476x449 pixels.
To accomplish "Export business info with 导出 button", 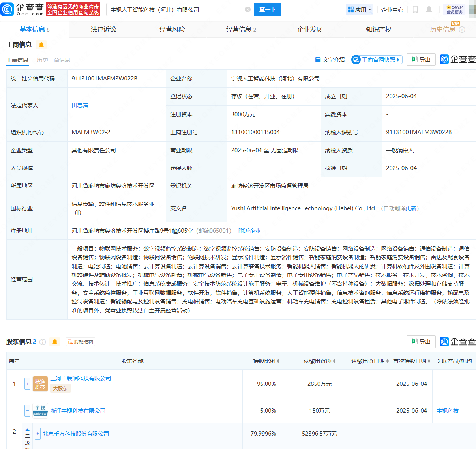I will (421, 59).
